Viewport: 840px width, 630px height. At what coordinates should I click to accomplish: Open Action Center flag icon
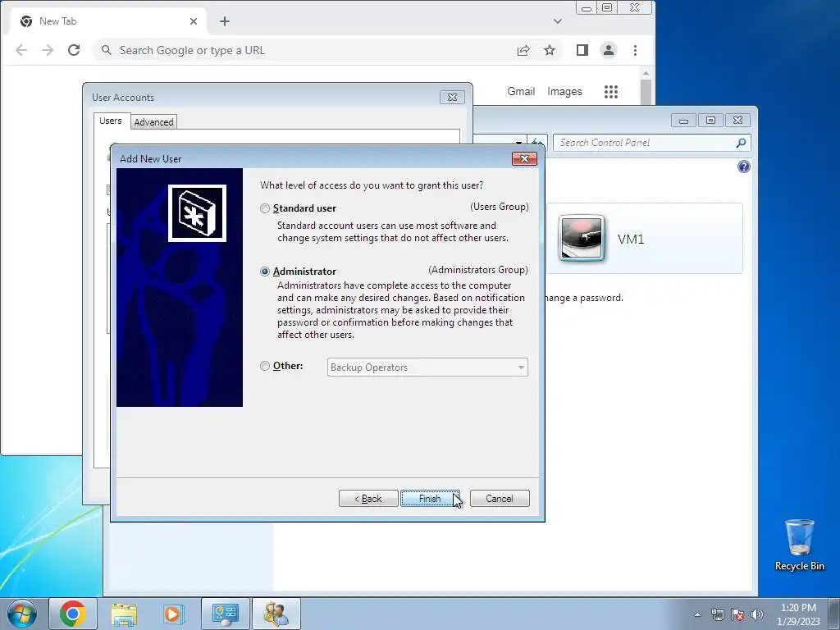[737, 614]
